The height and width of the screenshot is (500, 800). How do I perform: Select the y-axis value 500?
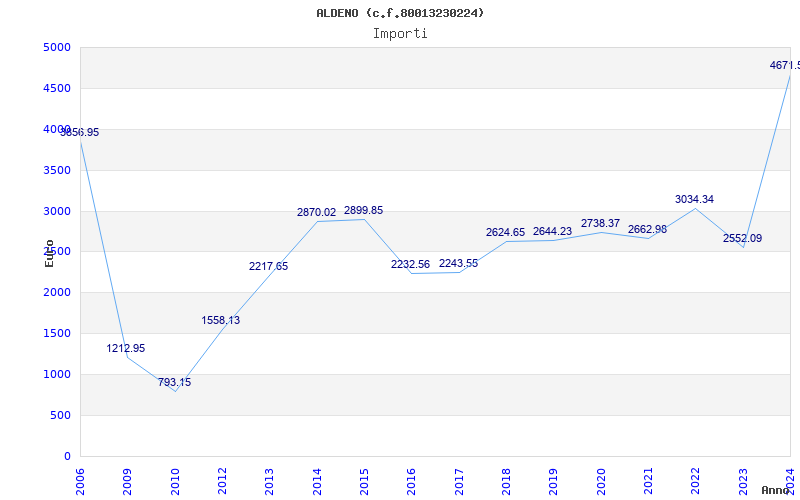click(x=60, y=415)
